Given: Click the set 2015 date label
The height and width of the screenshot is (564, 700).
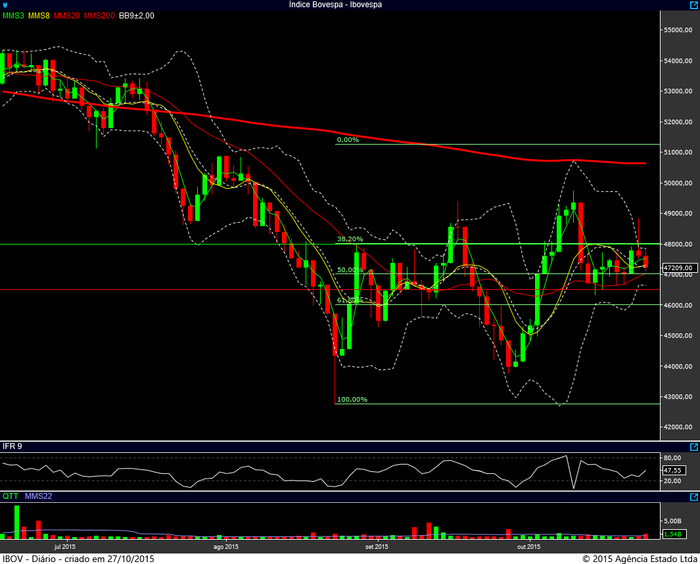Looking at the screenshot, I should click(x=377, y=547).
